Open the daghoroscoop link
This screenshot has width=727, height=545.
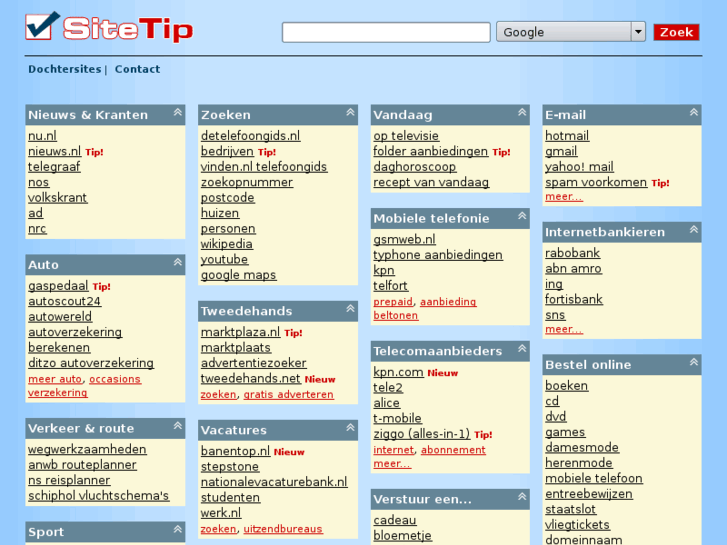click(x=415, y=167)
